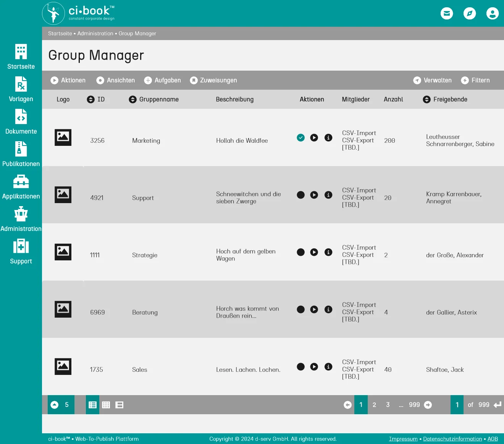This screenshot has width=504, height=444.
Task: Open the user profile icon
Action: [x=493, y=13]
